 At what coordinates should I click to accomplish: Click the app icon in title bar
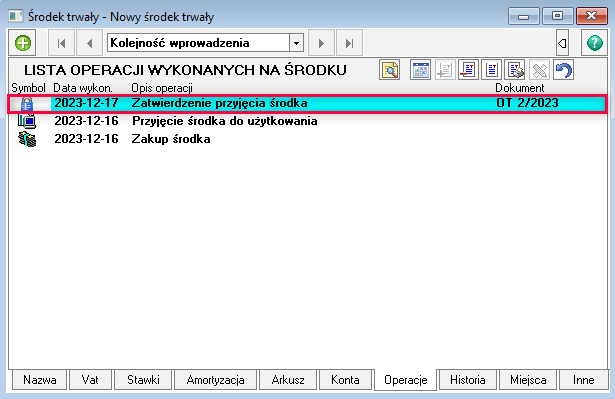(x=16, y=16)
